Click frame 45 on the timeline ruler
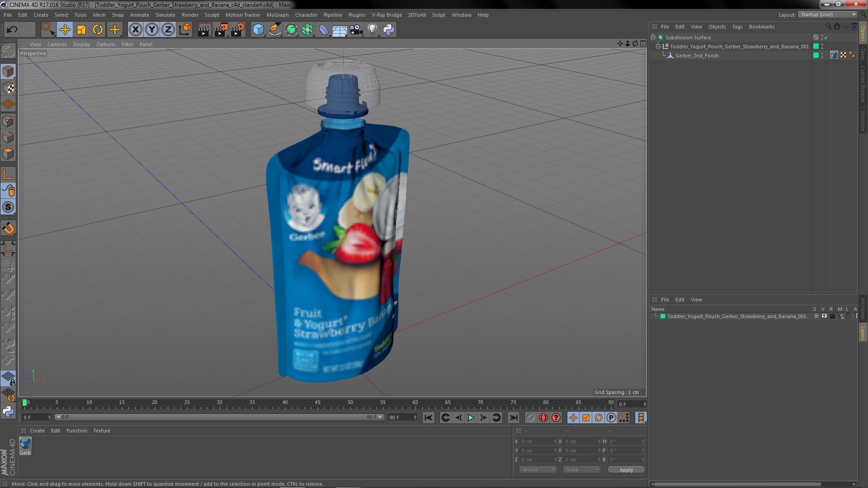This screenshot has height=488, width=868. point(317,403)
